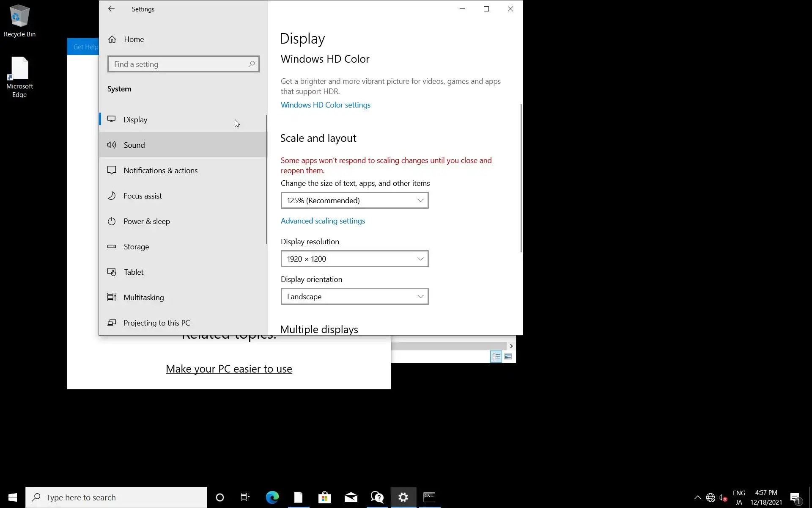Open Tablet settings page
This screenshot has width=812, height=508.
coord(134,272)
